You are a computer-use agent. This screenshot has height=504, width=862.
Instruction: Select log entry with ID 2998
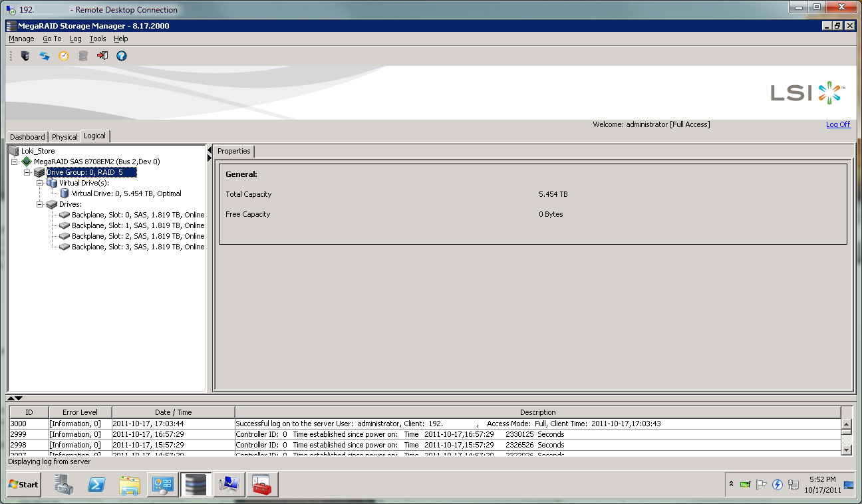[425, 445]
